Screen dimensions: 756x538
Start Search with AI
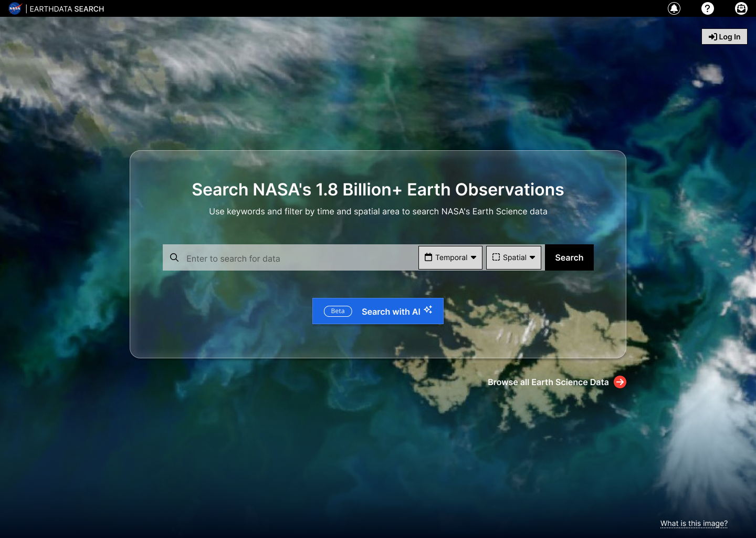[x=391, y=311]
